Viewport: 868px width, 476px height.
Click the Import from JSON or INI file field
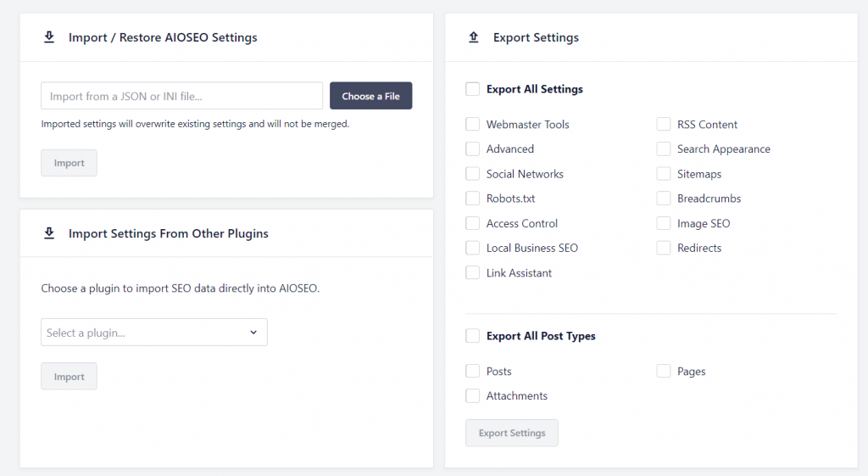(x=181, y=96)
